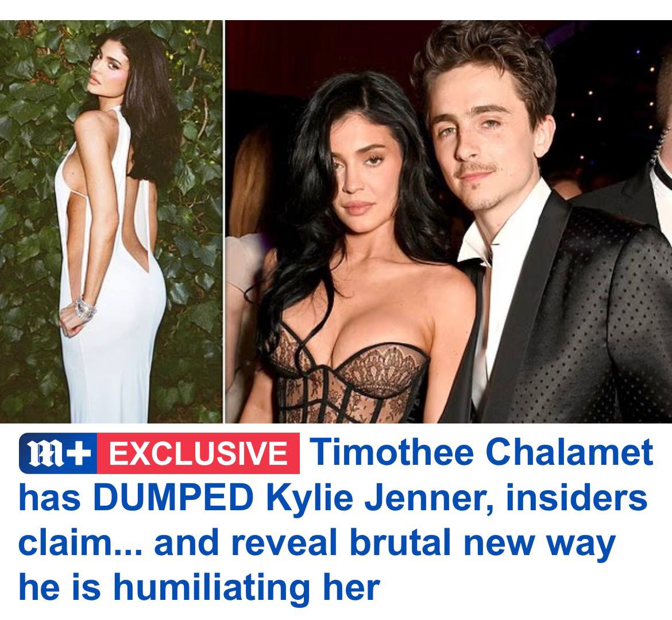The height and width of the screenshot is (620, 672).
Task: Select the capitalized word "DUMPED" in headline
Action: pos(172,498)
